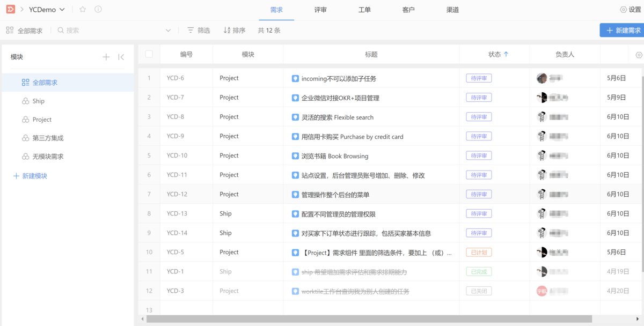Click the info icon beside the star
This screenshot has width=644, height=326.
[97, 9]
